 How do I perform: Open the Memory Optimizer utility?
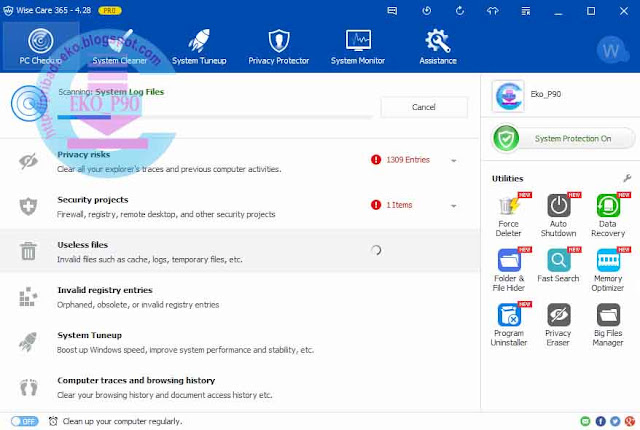tap(608, 269)
